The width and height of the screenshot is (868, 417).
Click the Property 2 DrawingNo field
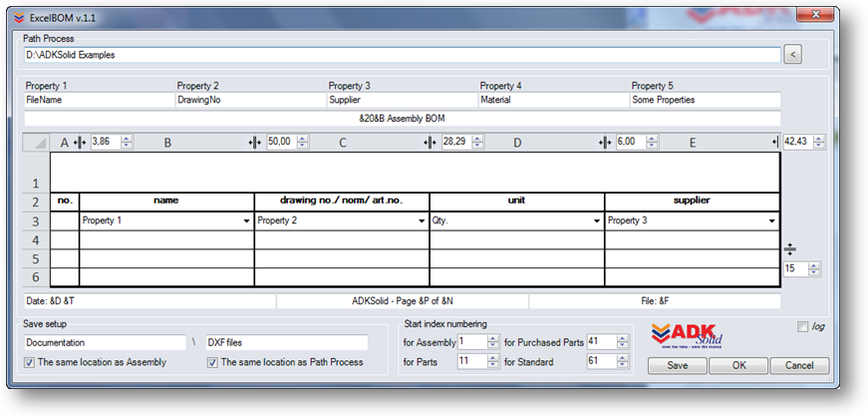(x=251, y=101)
